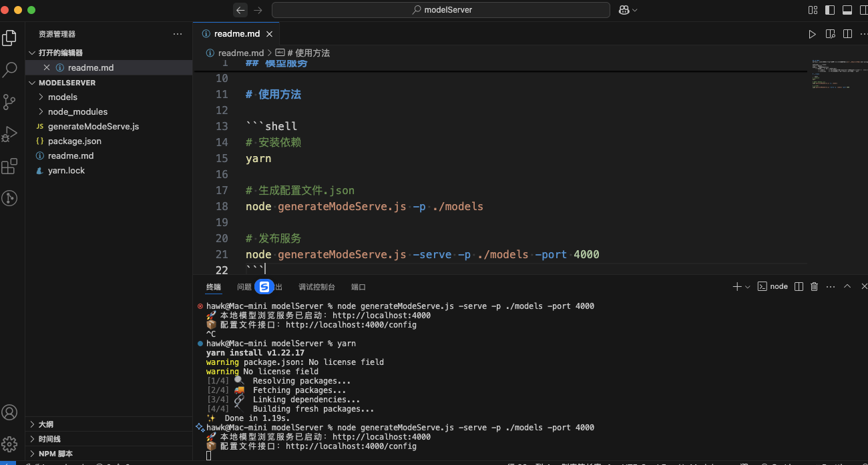Toggle the bottom panel visibility
Image resolution: width=868 pixels, height=465 pixels.
pos(847,10)
